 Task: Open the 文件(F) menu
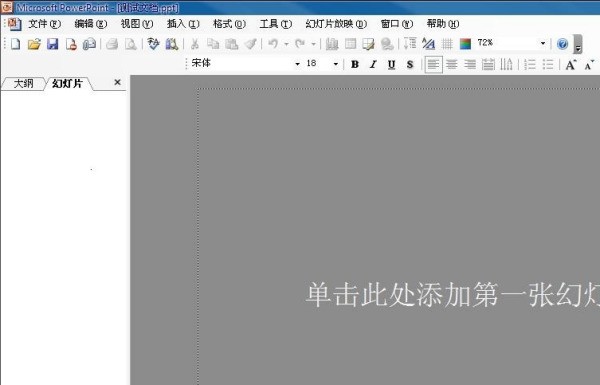pyautogui.click(x=44, y=24)
